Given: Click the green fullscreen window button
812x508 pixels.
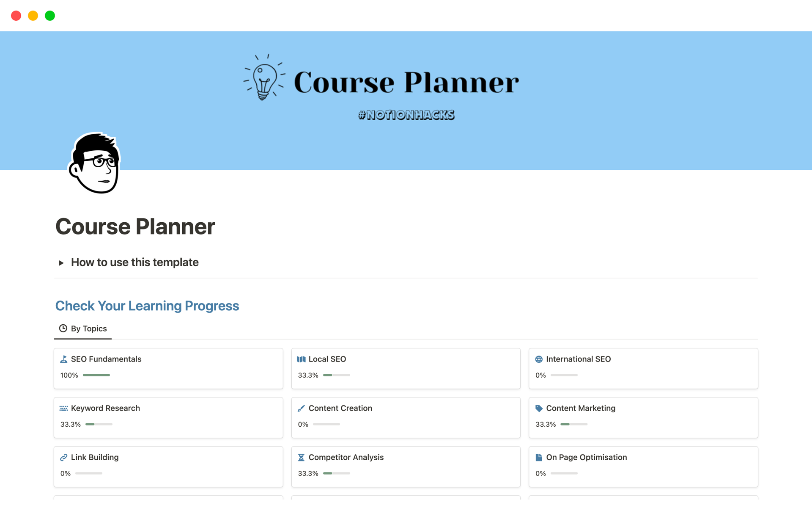Looking at the screenshot, I should pos(50,16).
